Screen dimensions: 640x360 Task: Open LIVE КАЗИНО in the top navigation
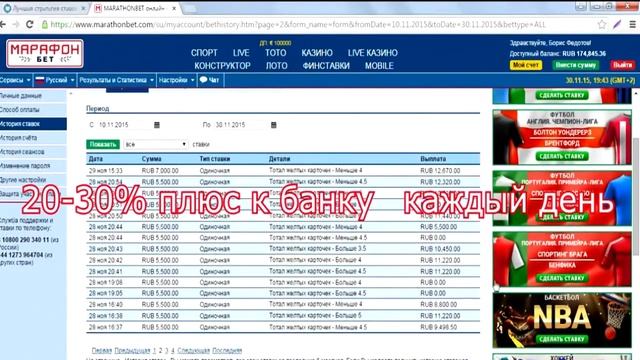(x=373, y=53)
